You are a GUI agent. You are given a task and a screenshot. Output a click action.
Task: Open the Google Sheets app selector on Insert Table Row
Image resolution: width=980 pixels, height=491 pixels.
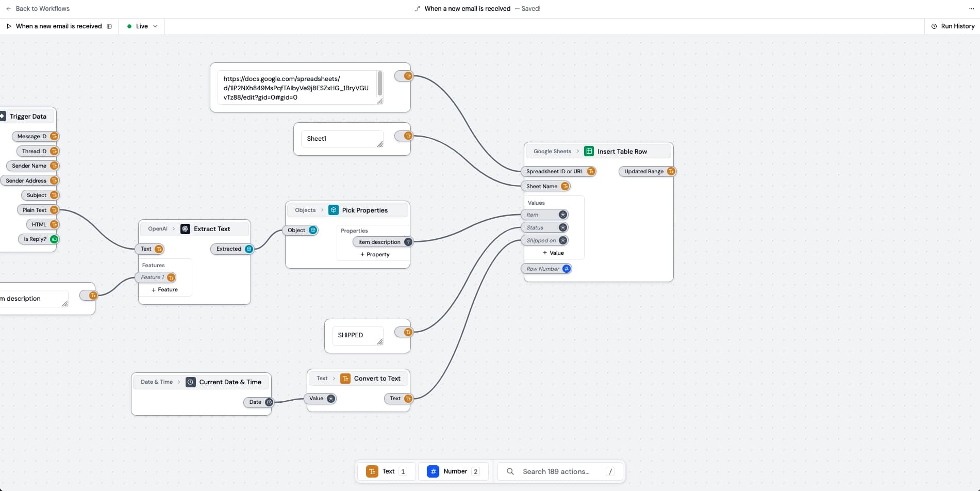click(x=552, y=151)
